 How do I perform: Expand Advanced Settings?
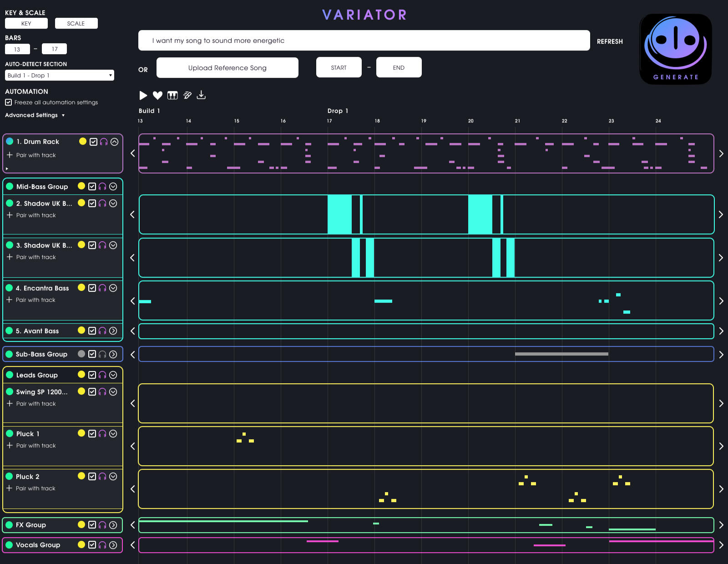35,115
